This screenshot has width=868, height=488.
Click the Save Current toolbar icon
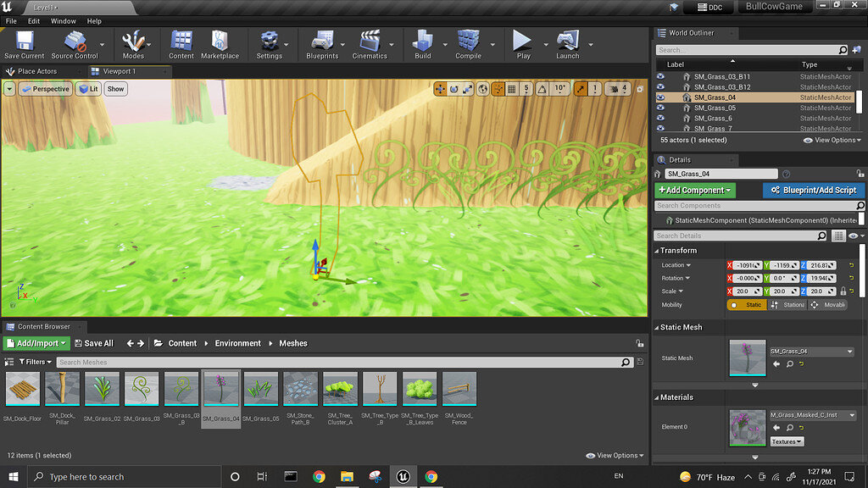(25, 44)
